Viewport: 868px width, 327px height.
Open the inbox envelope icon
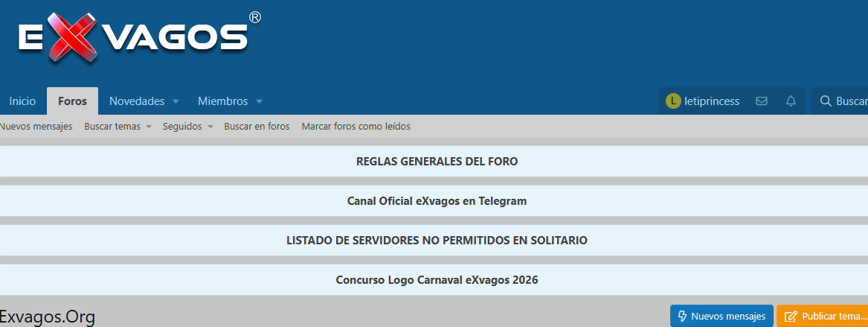coord(762,101)
